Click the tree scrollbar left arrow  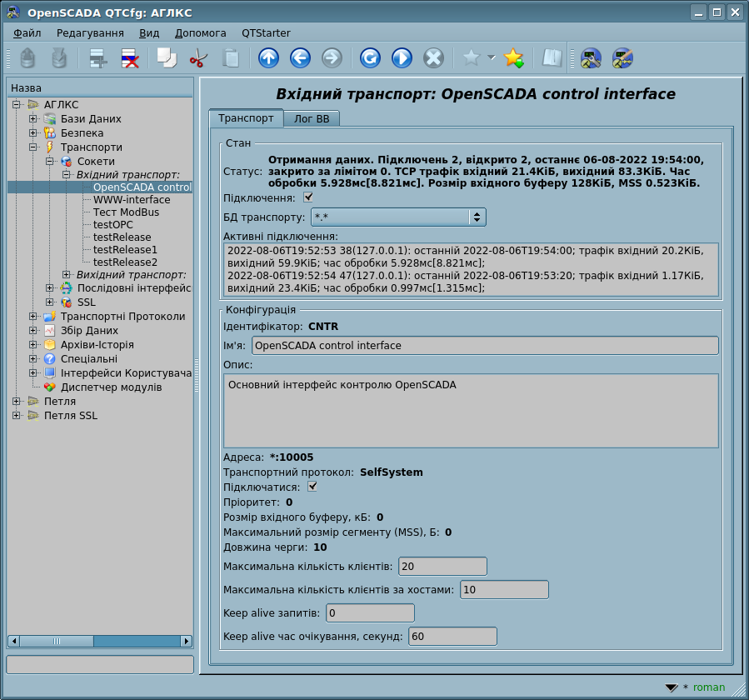14,641
